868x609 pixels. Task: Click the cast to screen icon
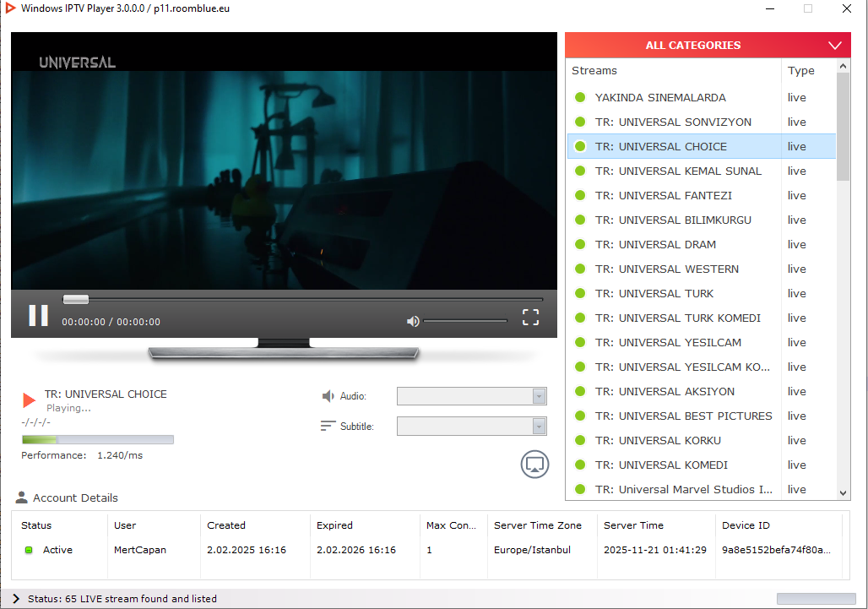534,464
